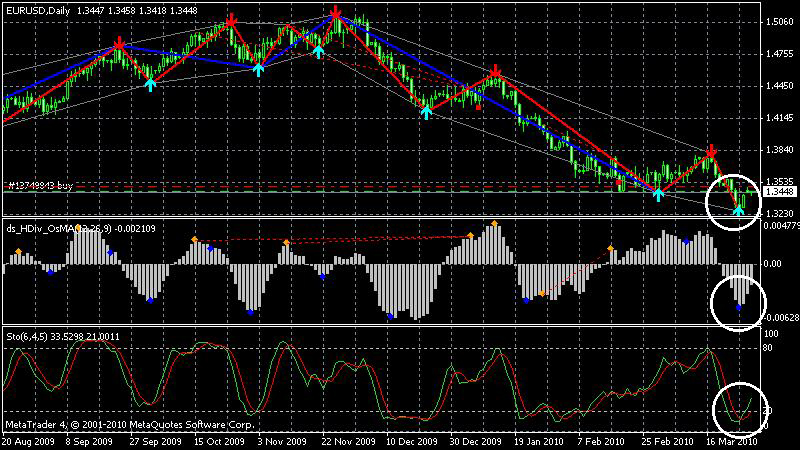800x450 pixels.
Task: Select the 22 Nov 2009 date on the time axis
Action: 348,441
